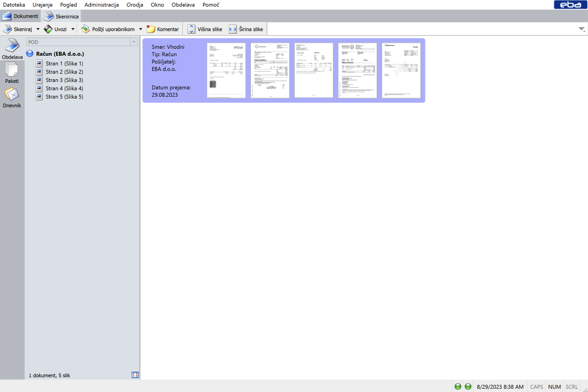Open the Paketi sidebar panel
588x392 pixels.
[12, 73]
